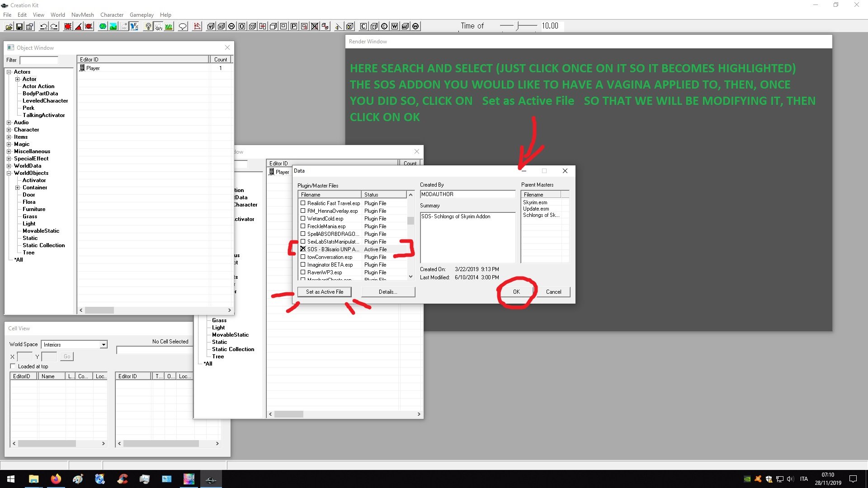This screenshot has width=868, height=488.
Task: Collapse the Actors tree node
Action: 9,72
